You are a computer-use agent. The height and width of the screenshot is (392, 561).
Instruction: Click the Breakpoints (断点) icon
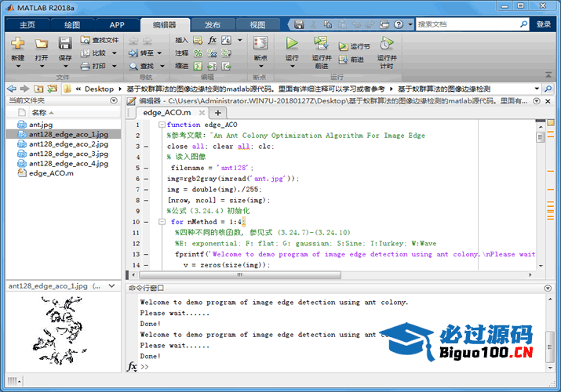click(260, 43)
